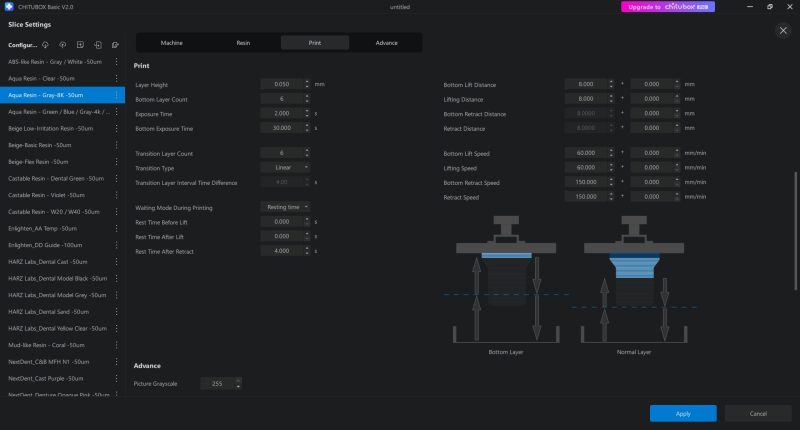Open options menu for Beige-Basic Resin
The width and height of the screenshot is (800, 430).
tap(116, 145)
